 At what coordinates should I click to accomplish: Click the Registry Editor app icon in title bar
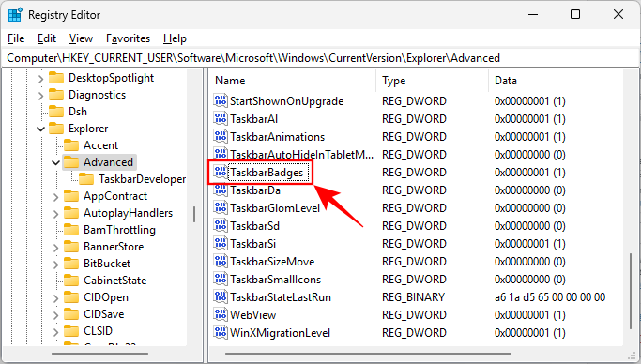tap(15, 15)
